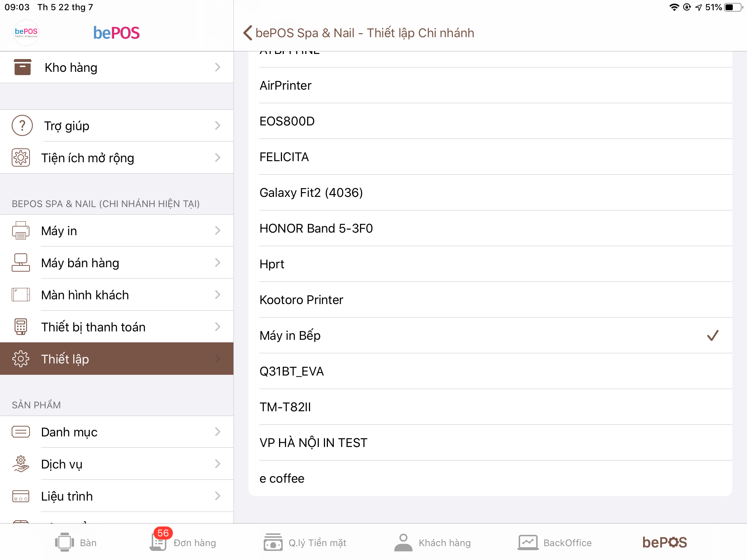The width and height of the screenshot is (747, 560).
Task: Open the Danh mục menu entry
Action: 117,432
